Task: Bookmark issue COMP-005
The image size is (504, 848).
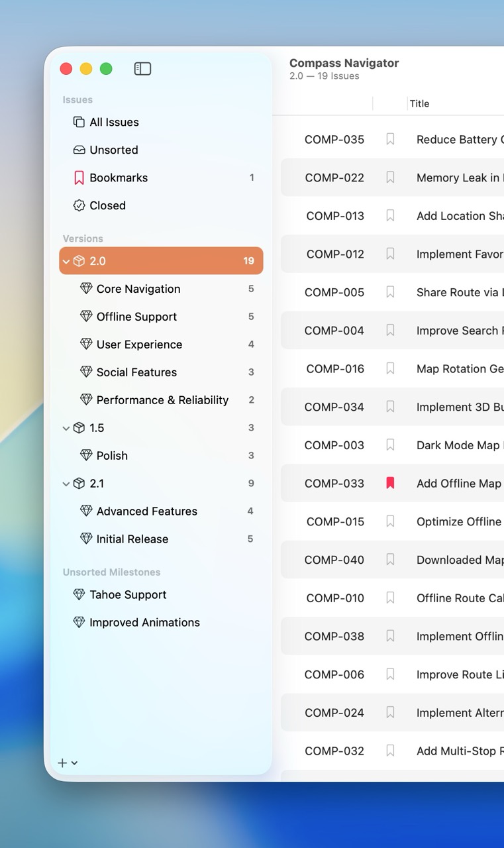Action: tap(390, 292)
